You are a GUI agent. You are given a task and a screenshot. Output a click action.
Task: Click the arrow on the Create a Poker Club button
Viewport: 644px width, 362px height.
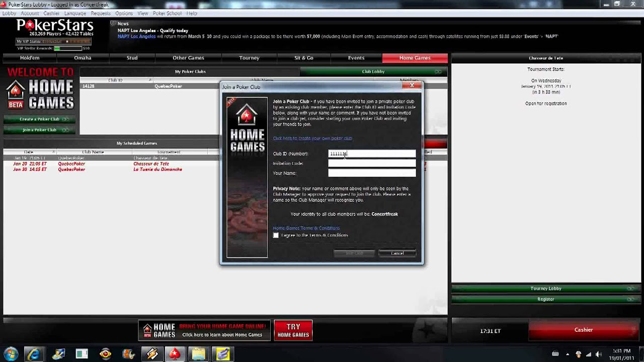(x=66, y=119)
